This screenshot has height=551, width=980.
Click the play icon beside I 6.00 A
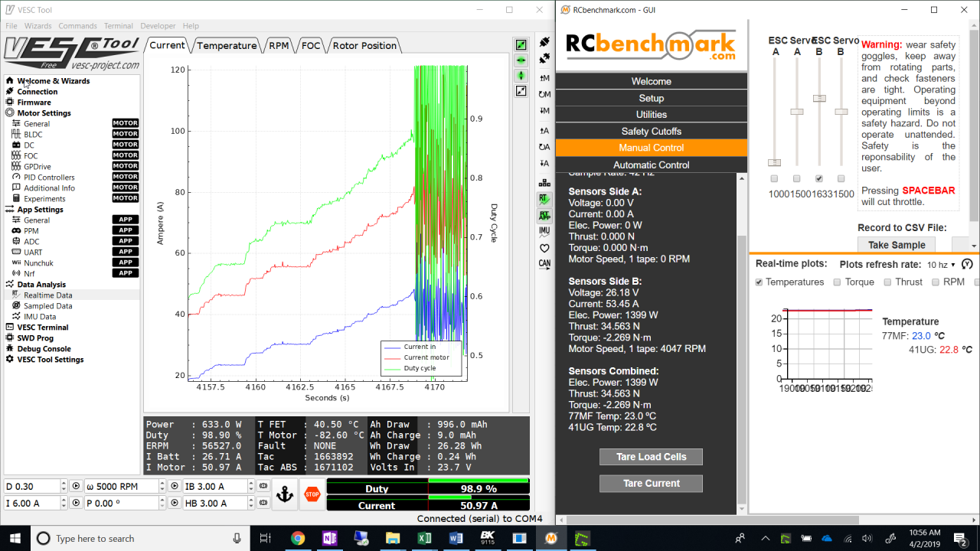[75, 503]
